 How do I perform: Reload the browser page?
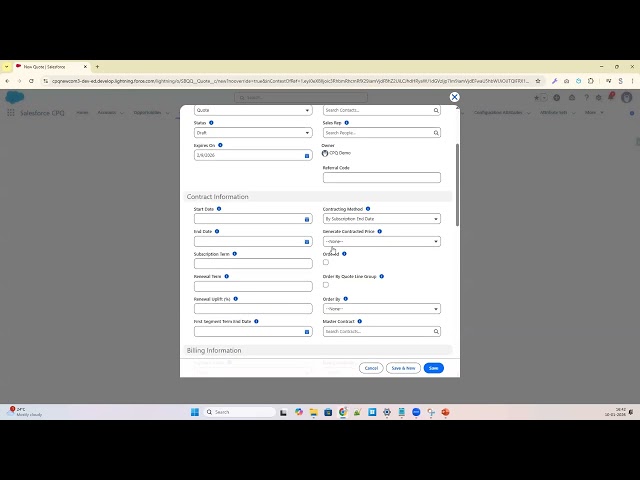[31, 81]
